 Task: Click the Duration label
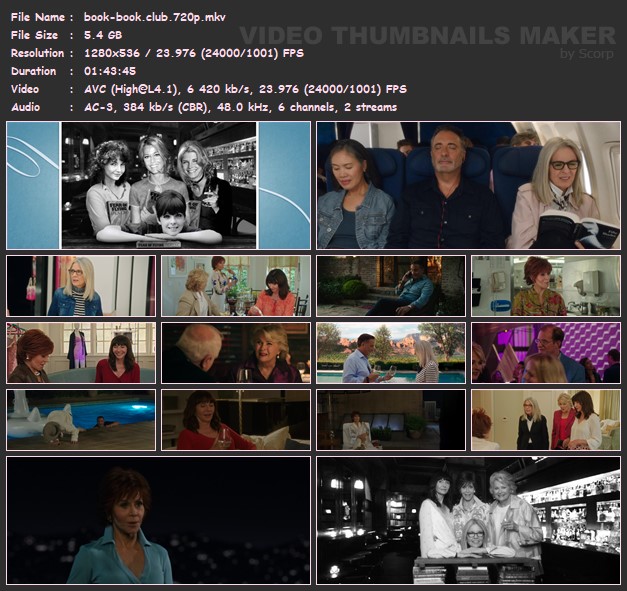tap(33, 71)
